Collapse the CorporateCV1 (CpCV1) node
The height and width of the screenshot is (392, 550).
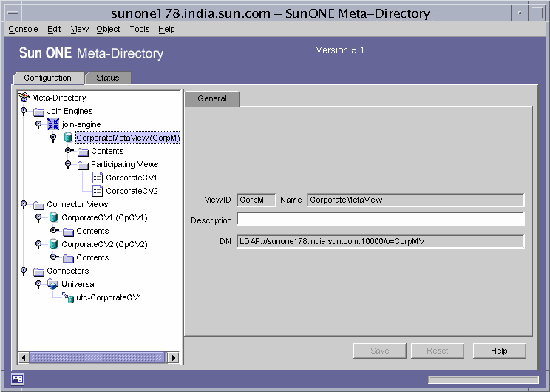pyautogui.click(x=38, y=217)
